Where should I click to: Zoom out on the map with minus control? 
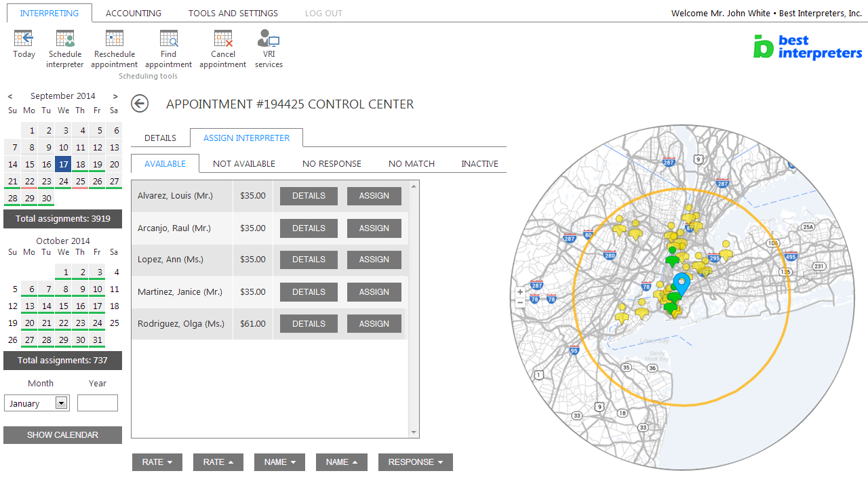520,303
